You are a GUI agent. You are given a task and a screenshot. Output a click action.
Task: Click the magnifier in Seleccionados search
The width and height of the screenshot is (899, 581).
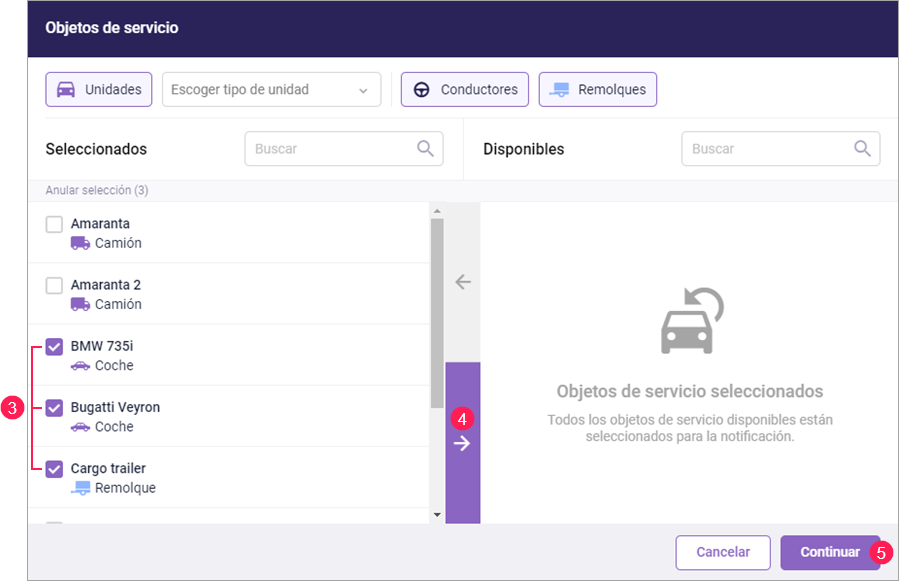(426, 149)
